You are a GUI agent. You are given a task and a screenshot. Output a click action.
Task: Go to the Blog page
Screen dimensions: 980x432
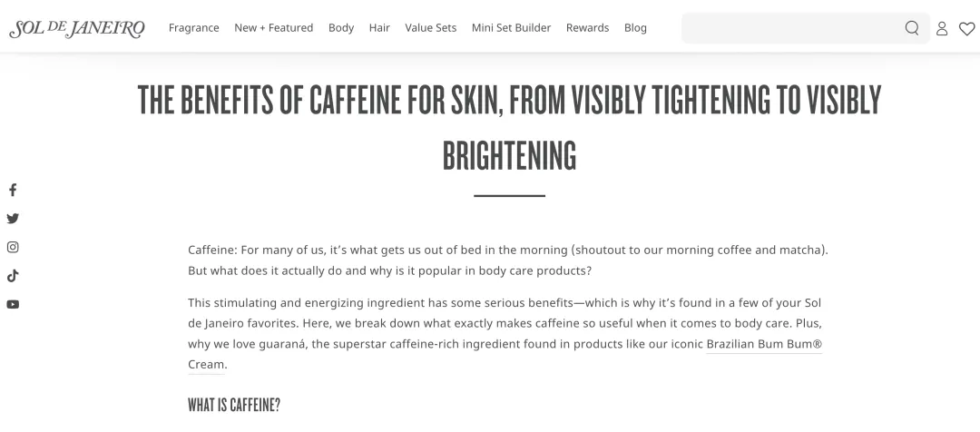point(635,28)
